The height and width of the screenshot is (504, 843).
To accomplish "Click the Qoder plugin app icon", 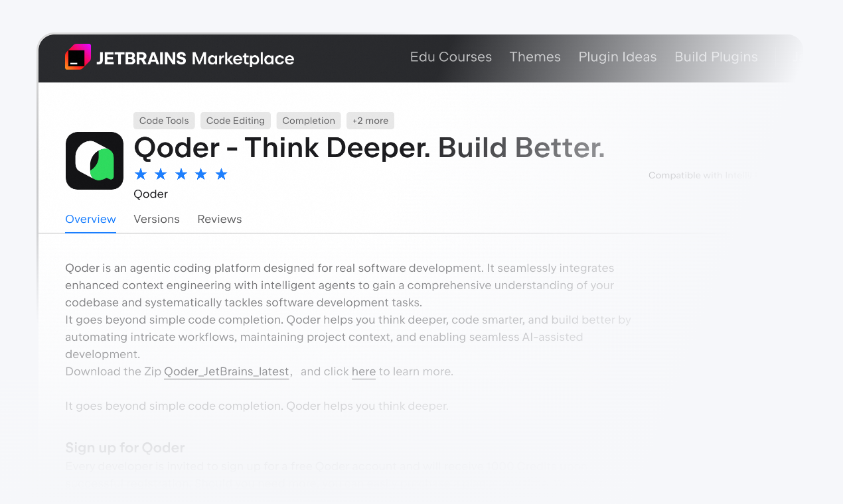I will point(94,160).
